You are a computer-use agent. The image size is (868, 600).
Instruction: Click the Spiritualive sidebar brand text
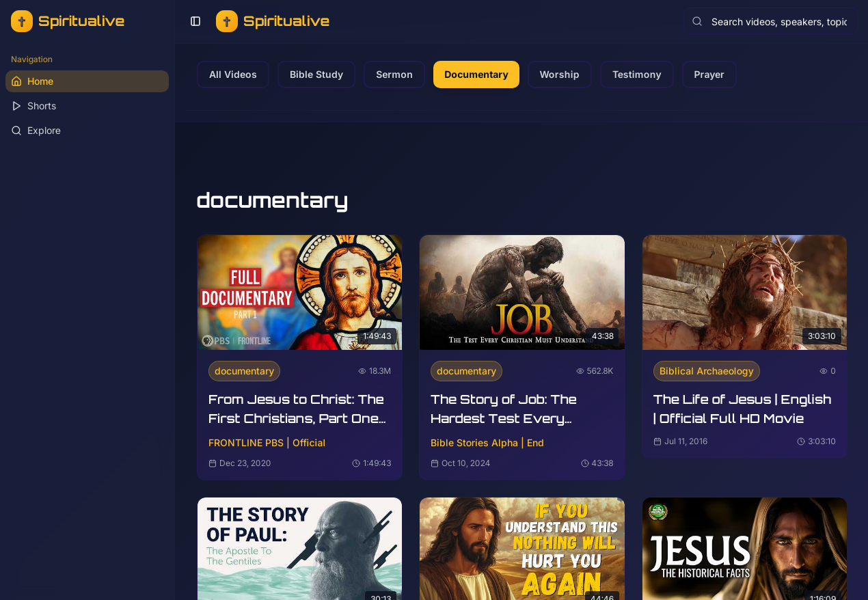(x=81, y=21)
